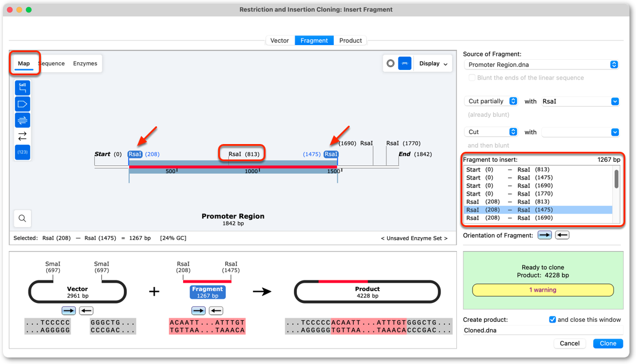Click '< Unsaved Enzyme Set >' label
Screen dimensions: 636x364
point(414,238)
